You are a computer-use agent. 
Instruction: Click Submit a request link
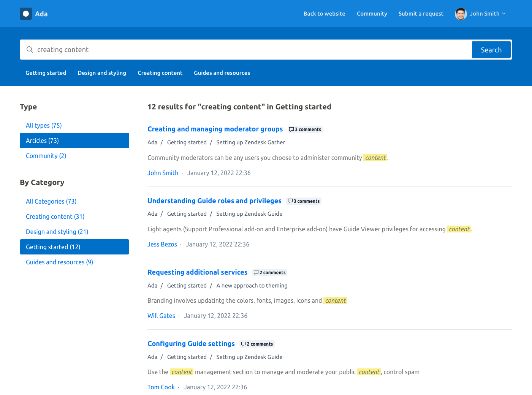421,14
